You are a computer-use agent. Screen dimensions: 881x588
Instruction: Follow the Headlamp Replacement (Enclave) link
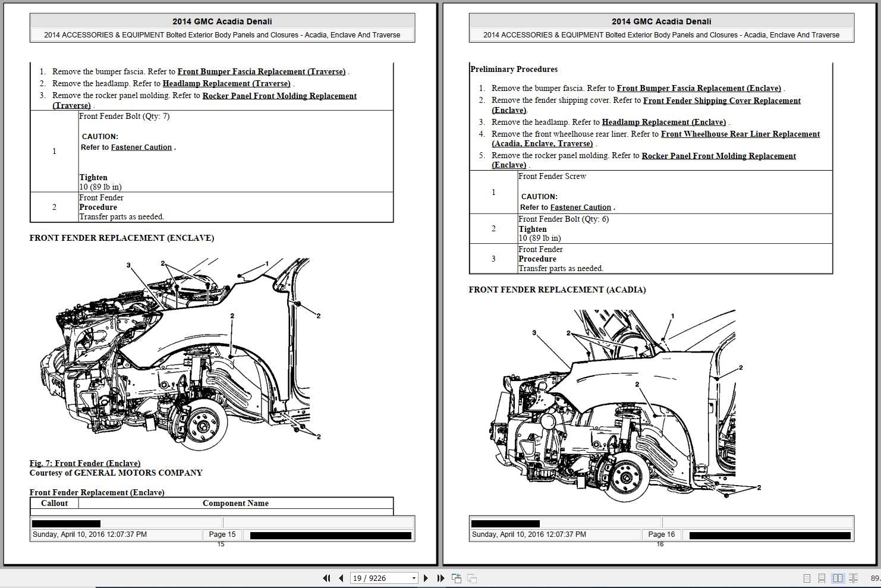pos(663,122)
